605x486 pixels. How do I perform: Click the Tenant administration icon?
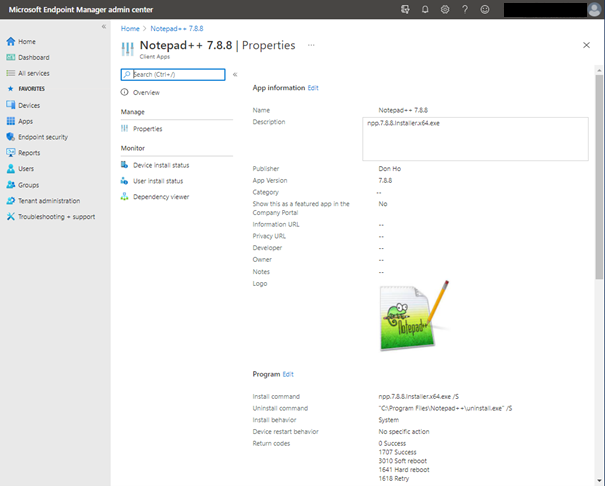(11, 201)
